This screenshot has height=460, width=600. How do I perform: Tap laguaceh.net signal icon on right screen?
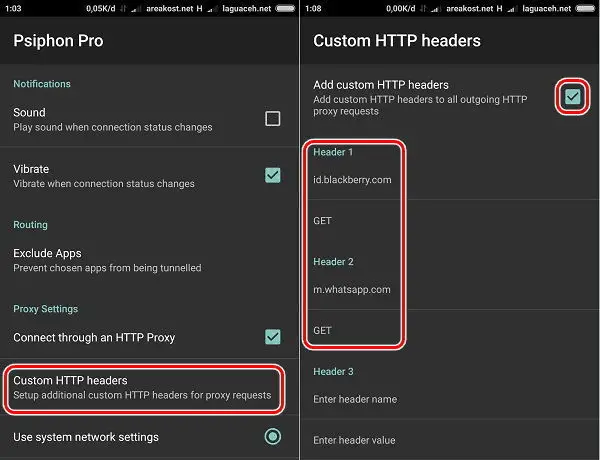(510, 9)
